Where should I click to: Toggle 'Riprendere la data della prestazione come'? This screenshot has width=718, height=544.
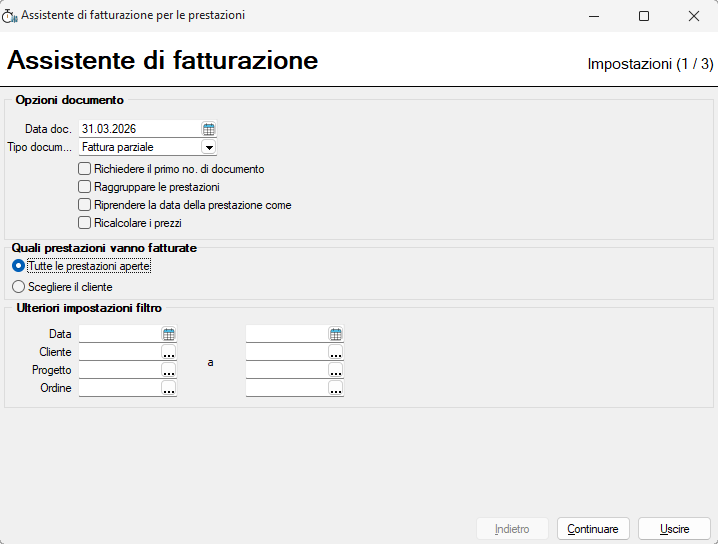pos(85,205)
